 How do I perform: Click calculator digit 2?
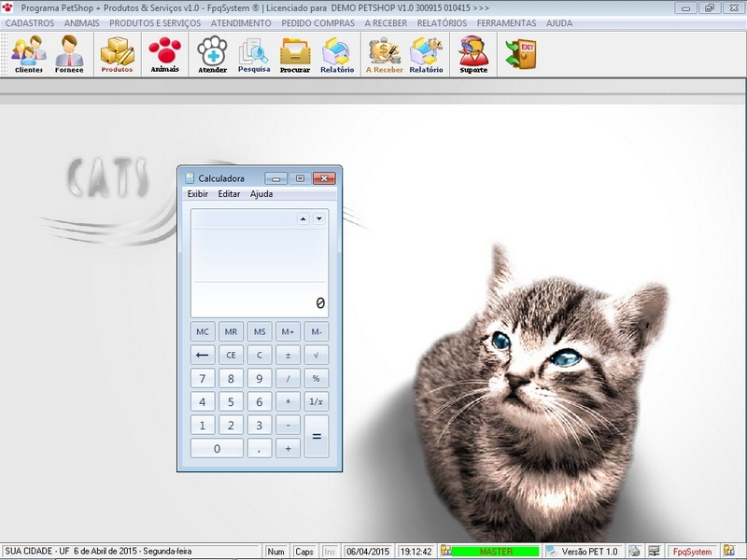point(231,425)
